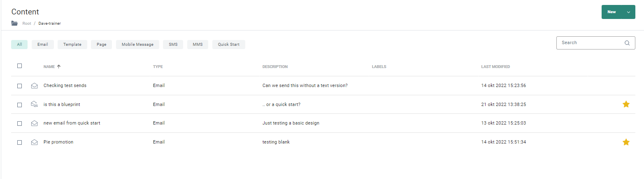The image size is (644, 179).
Task: Click the quick start icon beside is this a blueprint
Action: 35,104
